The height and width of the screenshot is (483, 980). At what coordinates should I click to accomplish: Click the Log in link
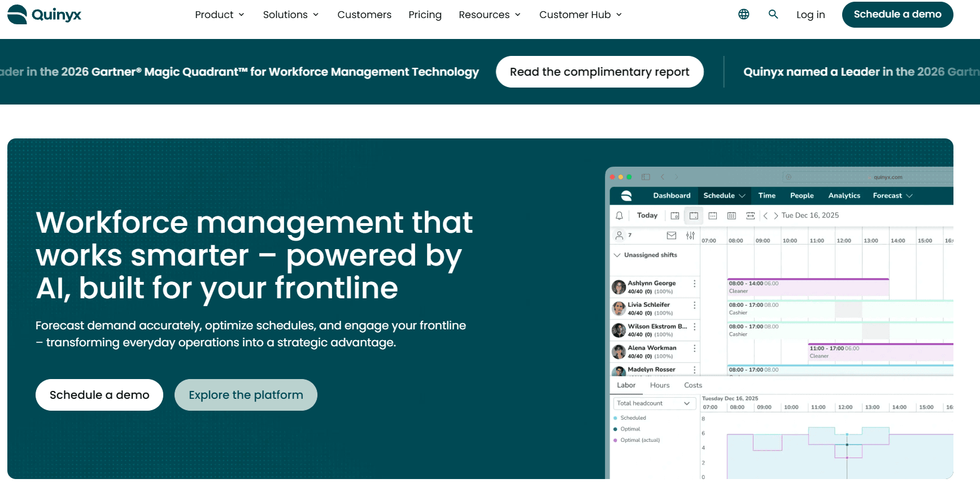tap(811, 15)
